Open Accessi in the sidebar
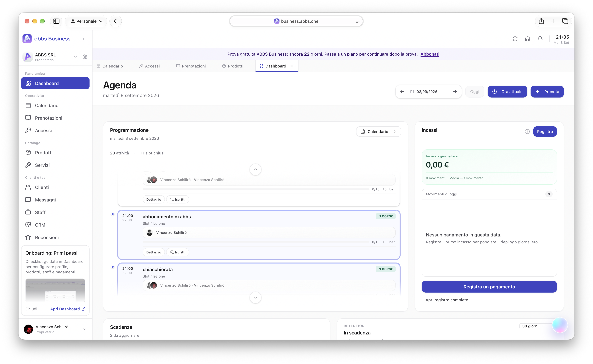 [x=56, y=131]
